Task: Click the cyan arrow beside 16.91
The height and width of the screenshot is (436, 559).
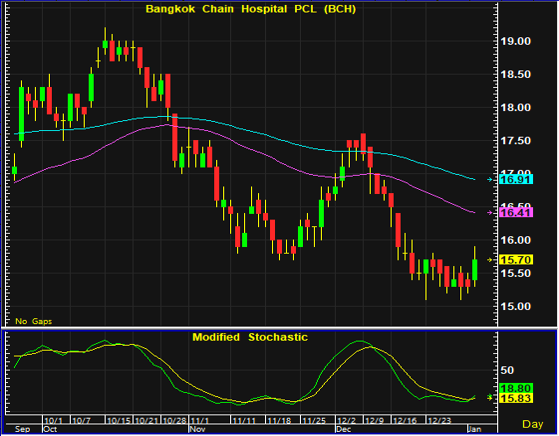Action: pos(490,180)
